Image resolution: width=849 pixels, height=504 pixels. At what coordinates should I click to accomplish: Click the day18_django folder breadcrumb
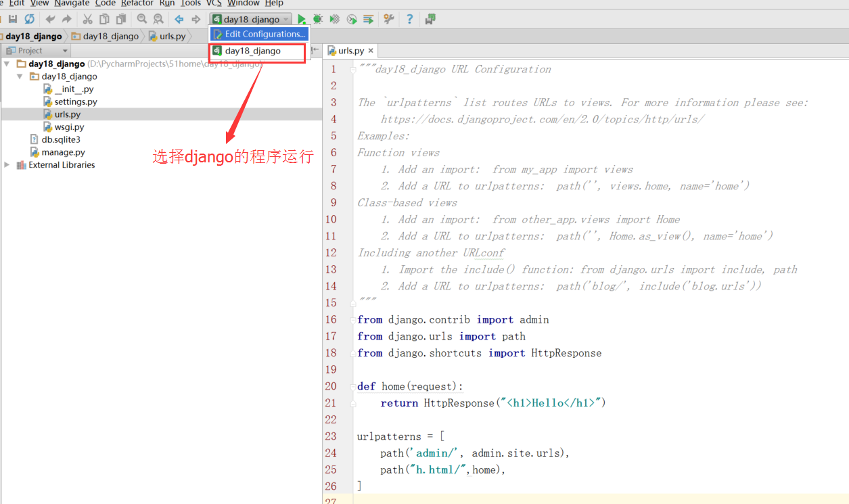pos(105,37)
